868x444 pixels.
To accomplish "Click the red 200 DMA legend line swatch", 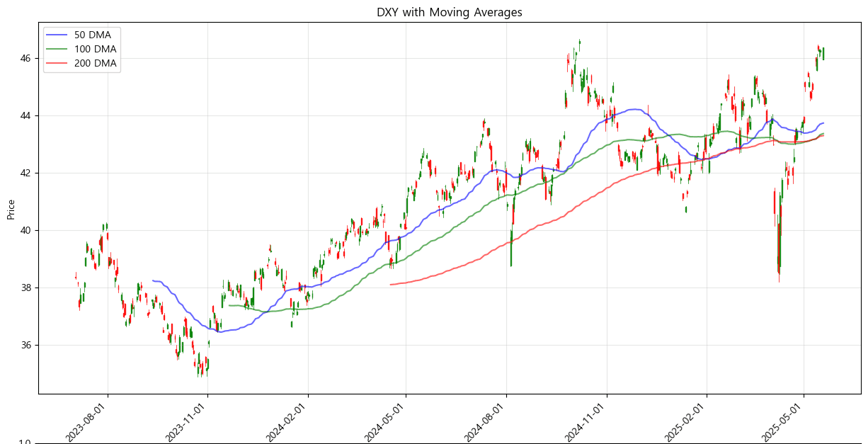I will pos(58,63).
